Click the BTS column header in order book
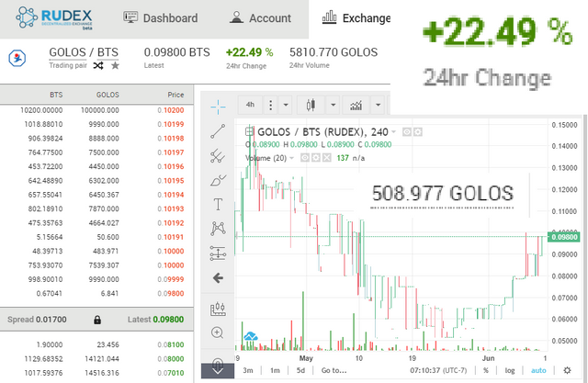The width and height of the screenshot is (588, 383). click(56, 95)
